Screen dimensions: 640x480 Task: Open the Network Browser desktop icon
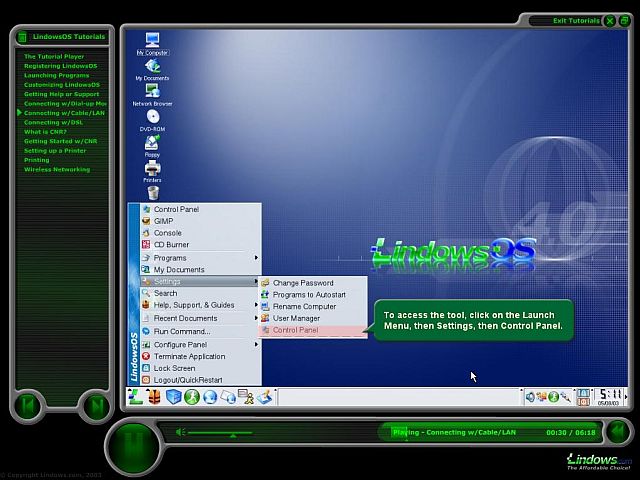coord(152,92)
